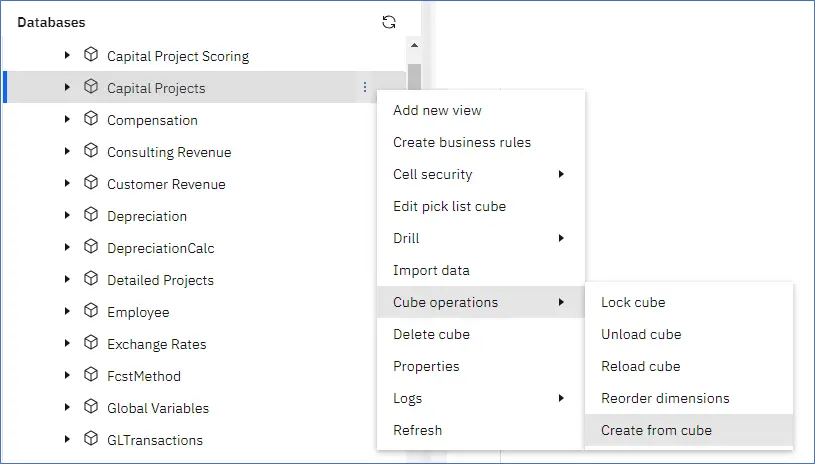Select the FcstMethod cube in the tree
The height and width of the screenshot is (464, 815).
click(144, 376)
